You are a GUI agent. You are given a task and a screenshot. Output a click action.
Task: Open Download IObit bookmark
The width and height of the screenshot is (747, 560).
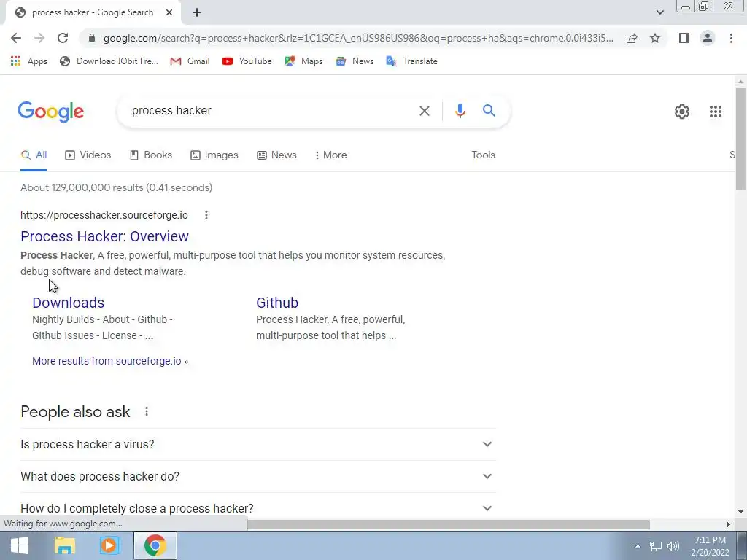pos(109,61)
